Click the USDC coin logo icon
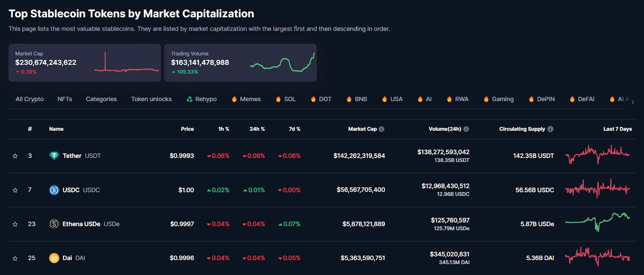The width and height of the screenshot is (644, 275). pyautogui.click(x=54, y=190)
